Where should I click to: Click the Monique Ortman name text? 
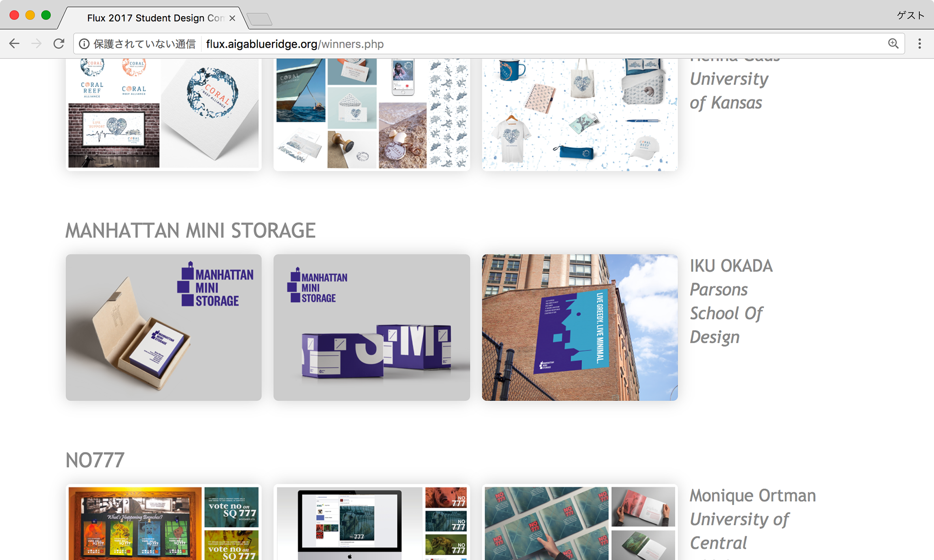pyautogui.click(x=753, y=495)
